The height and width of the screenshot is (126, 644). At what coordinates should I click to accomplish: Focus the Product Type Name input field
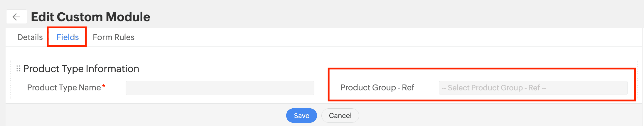[220, 88]
